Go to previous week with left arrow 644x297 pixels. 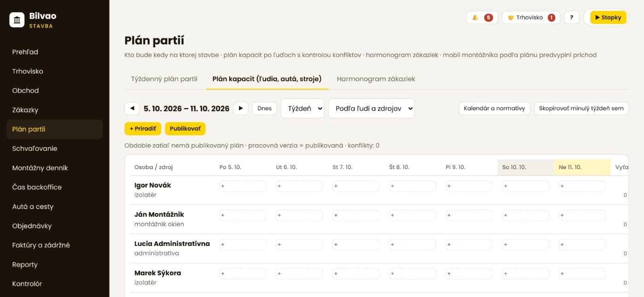pyautogui.click(x=132, y=109)
